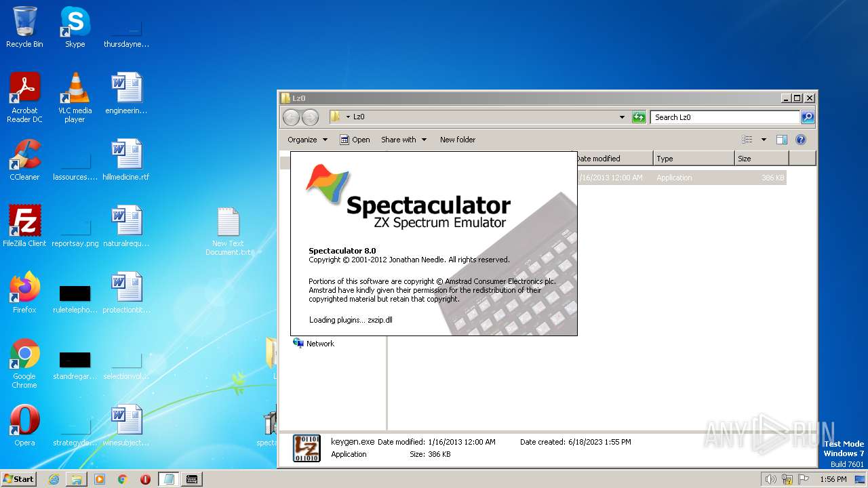The height and width of the screenshot is (488, 868).
Task: Expand the address bar history dropdown
Action: point(623,117)
